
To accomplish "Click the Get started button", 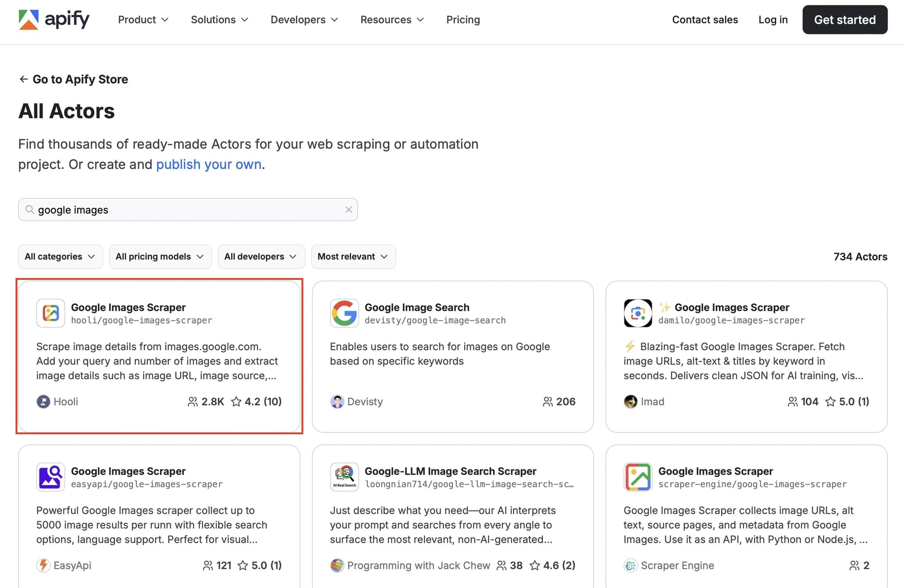I will pos(845,19).
